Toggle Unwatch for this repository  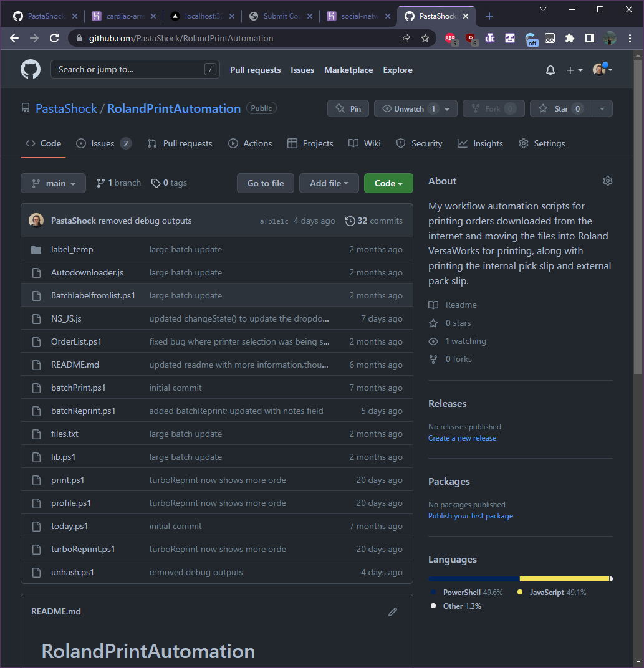408,108
